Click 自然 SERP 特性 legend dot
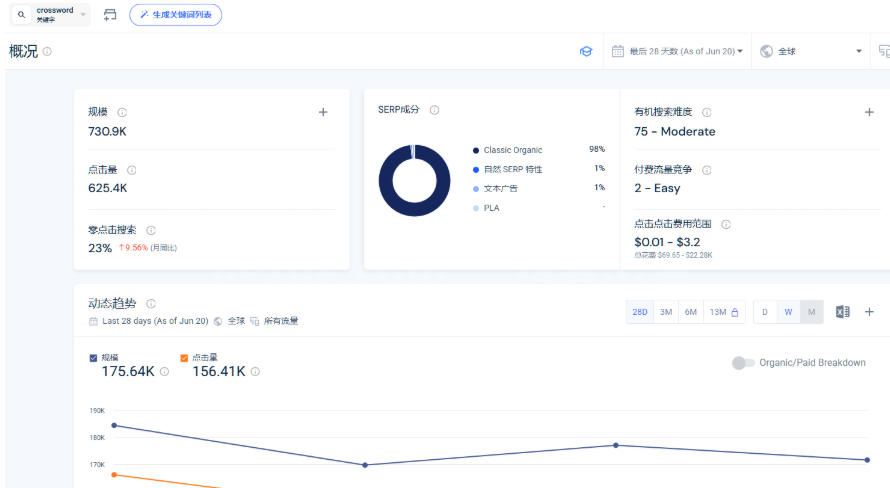This screenshot has height=488, width=890. pos(476,170)
